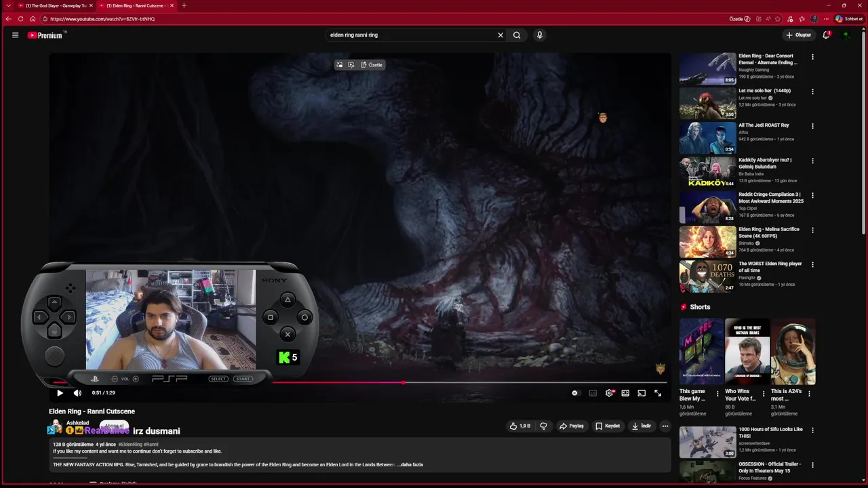Screen dimensions: 868x488
Task: Open more actions three-dot menu beside İndir
Action: tap(665, 426)
